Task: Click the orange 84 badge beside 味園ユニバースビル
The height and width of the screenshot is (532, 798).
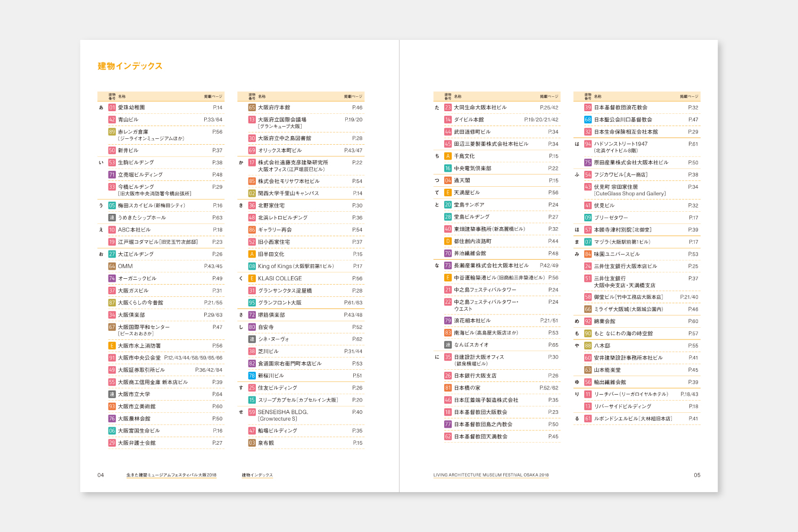Action: point(588,254)
